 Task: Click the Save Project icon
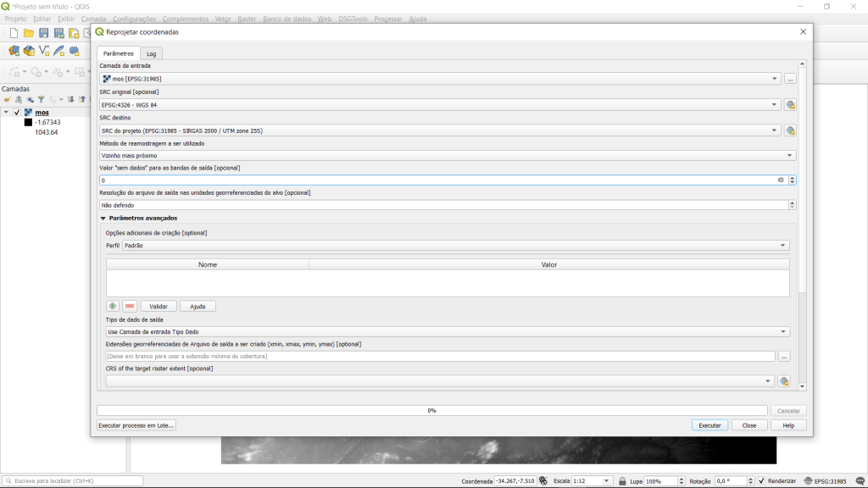coord(44,33)
